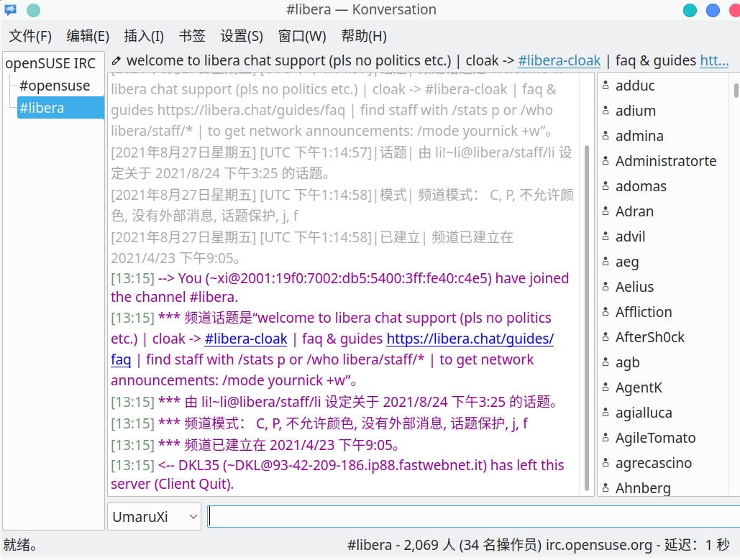
Task: Click the user icon beside admina
Action: coord(606,136)
